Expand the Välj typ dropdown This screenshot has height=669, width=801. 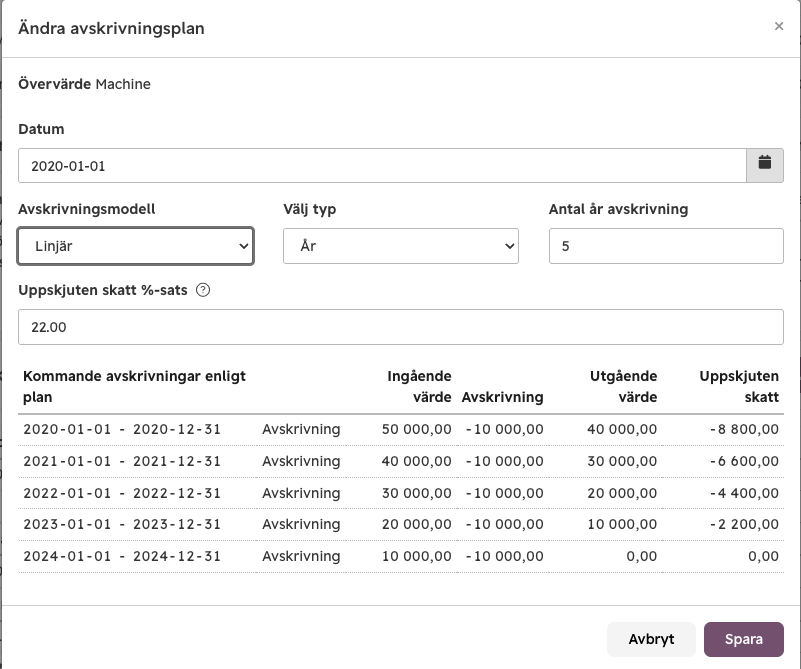coord(401,246)
